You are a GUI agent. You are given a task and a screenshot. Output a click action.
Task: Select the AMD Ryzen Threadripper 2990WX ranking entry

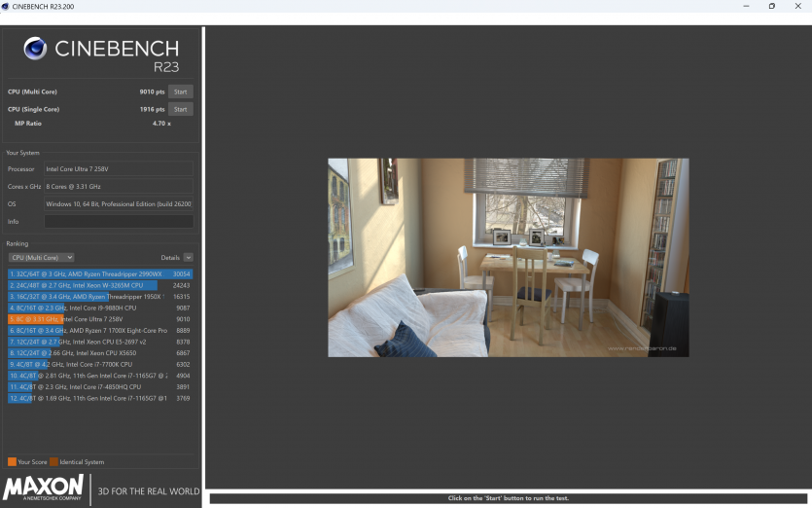99,274
